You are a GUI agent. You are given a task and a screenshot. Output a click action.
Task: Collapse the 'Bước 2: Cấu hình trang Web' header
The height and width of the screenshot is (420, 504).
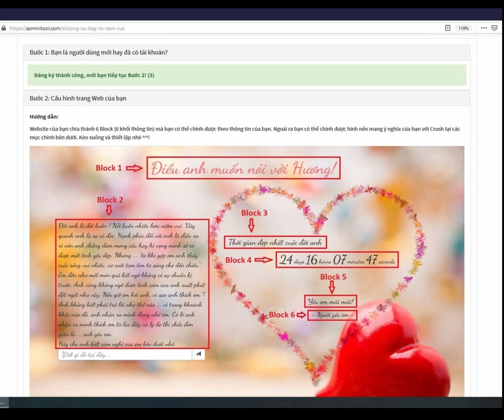(247, 98)
